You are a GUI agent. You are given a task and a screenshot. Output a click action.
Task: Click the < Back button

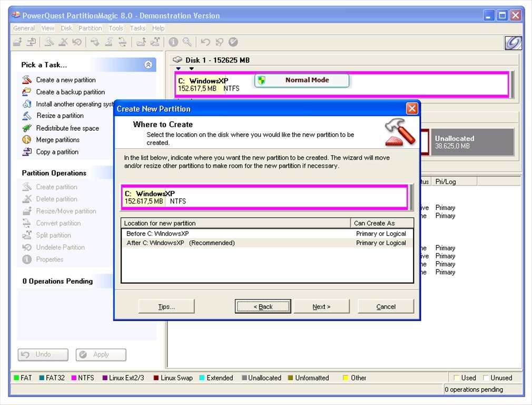click(x=263, y=306)
